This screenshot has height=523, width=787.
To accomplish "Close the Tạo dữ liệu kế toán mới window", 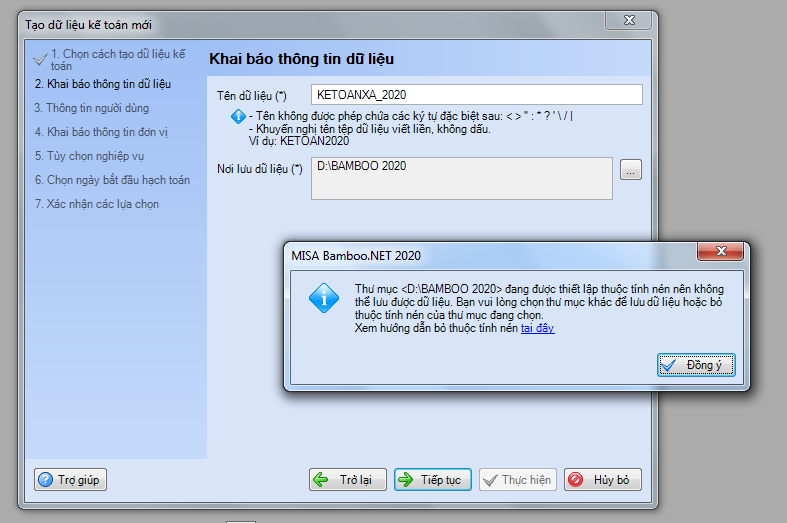I will pos(628,20).
